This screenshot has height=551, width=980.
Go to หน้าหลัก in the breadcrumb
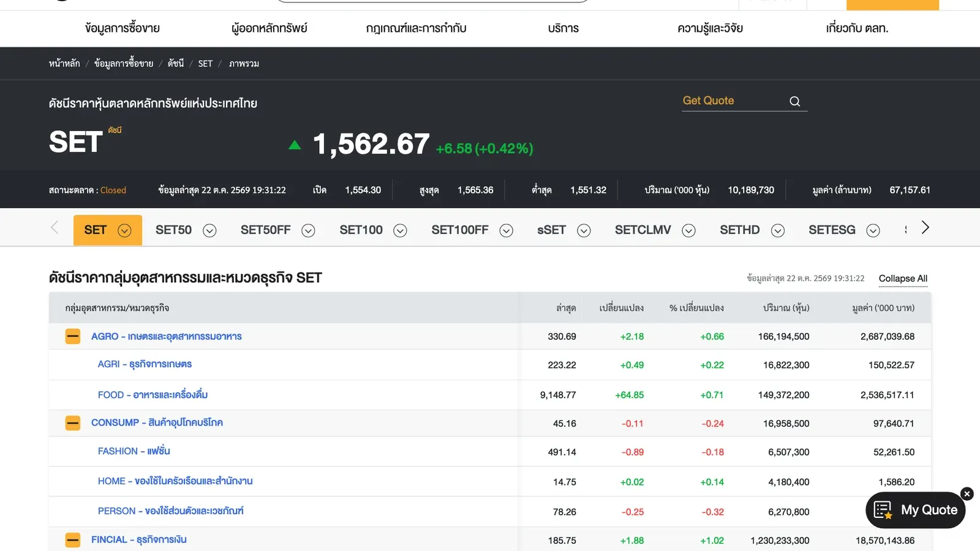point(64,64)
